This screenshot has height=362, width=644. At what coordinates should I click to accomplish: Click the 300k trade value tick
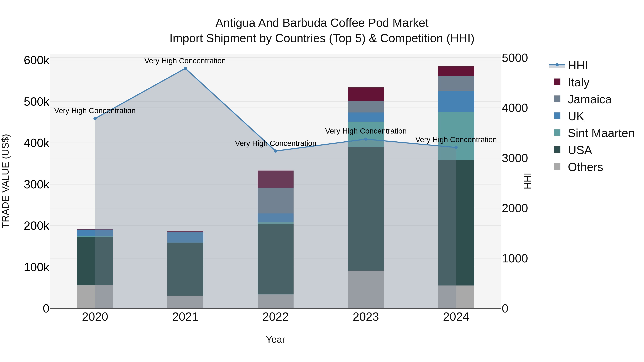[x=36, y=185]
